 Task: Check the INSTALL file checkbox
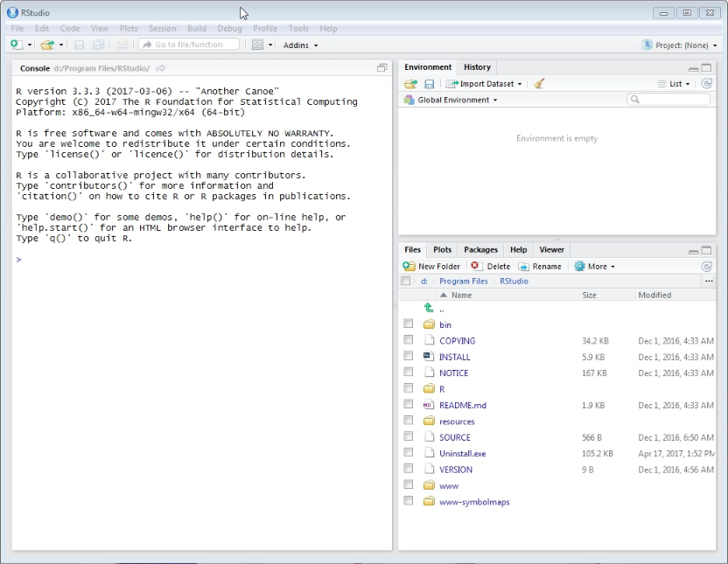408,356
